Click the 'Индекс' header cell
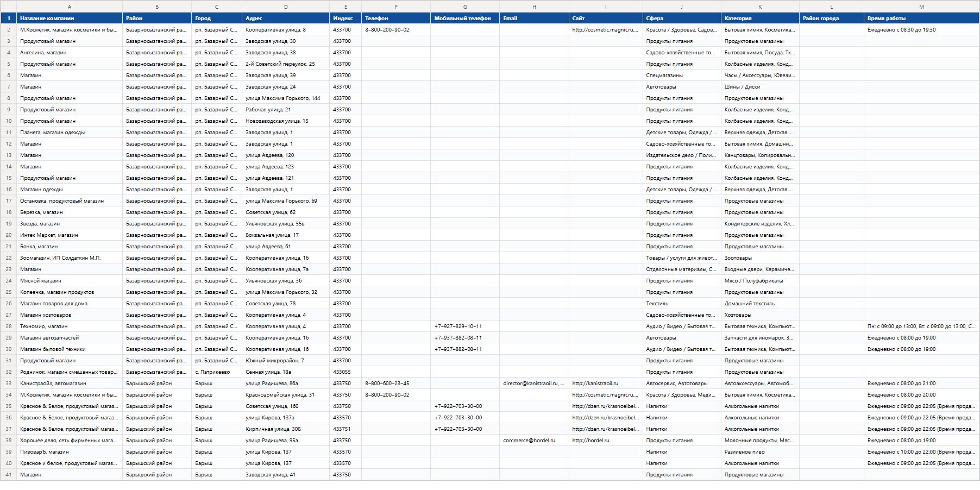This screenshot has width=980, height=490. [x=345, y=18]
